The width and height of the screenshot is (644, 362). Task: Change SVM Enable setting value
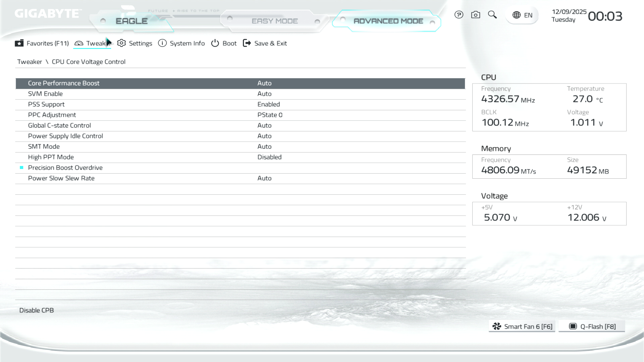click(x=264, y=94)
